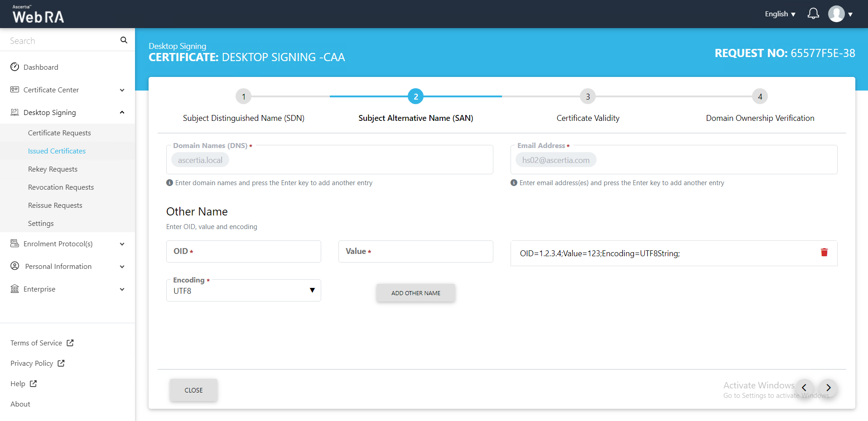Jump to step 3 Certificate Validity

[x=588, y=96]
